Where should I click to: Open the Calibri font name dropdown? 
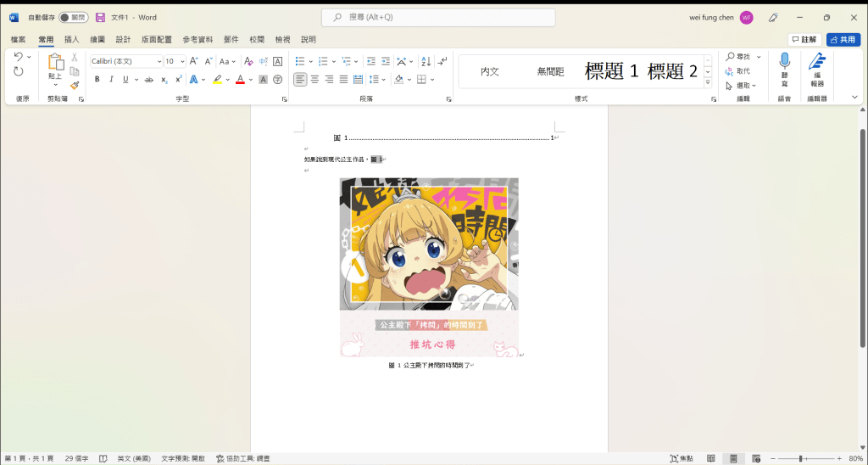[x=159, y=62]
